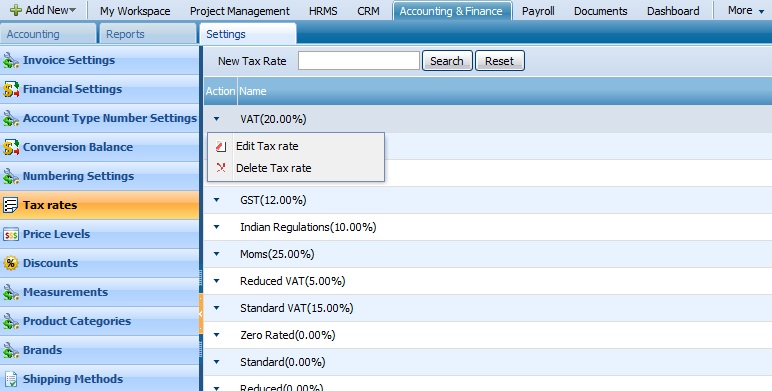Open Numbering Settings from sidebar
Image resolution: width=772 pixels, height=391 pixels.
(x=99, y=176)
